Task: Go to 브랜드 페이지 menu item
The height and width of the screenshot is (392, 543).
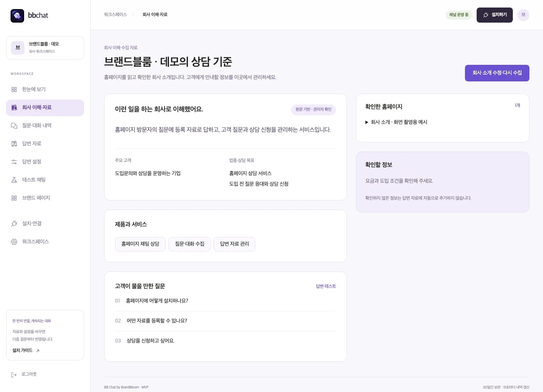Action: point(45,198)
